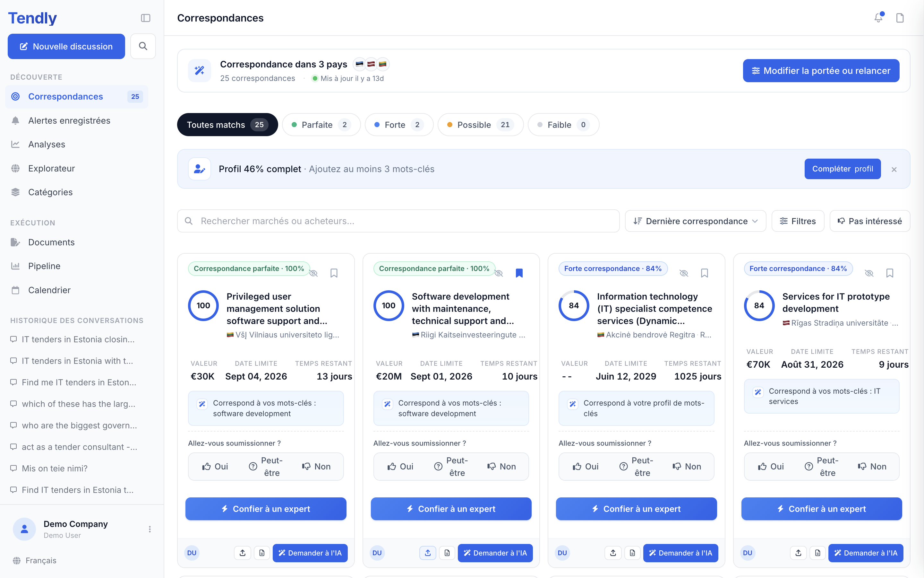Filter by Possible matches
This screenshot has height=578, width=924.
(480, 125)
